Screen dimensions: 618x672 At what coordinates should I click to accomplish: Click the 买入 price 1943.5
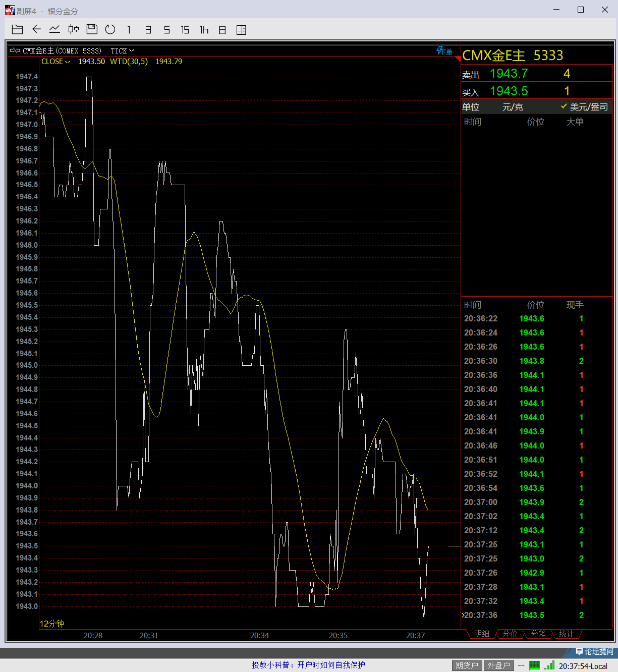(509, 91)
